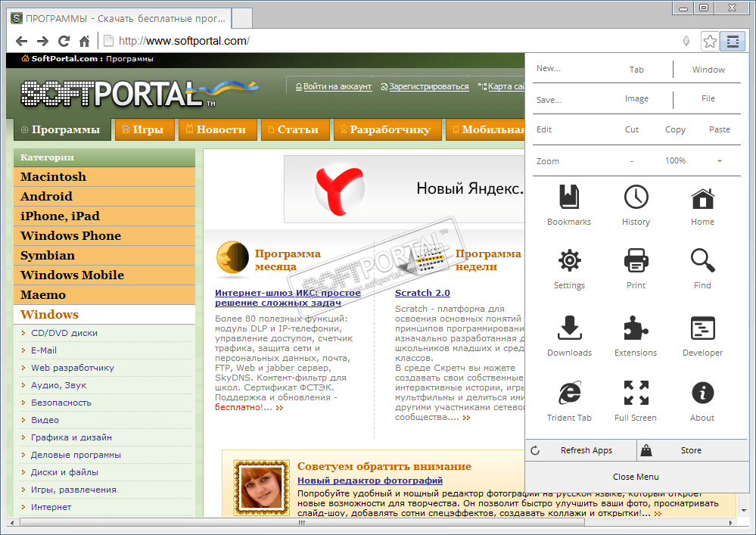Click the page icon beside the URL
Image resolution: width=756 pixels, height=535 pixels.
pyautogui.click(x=108, y=41)
